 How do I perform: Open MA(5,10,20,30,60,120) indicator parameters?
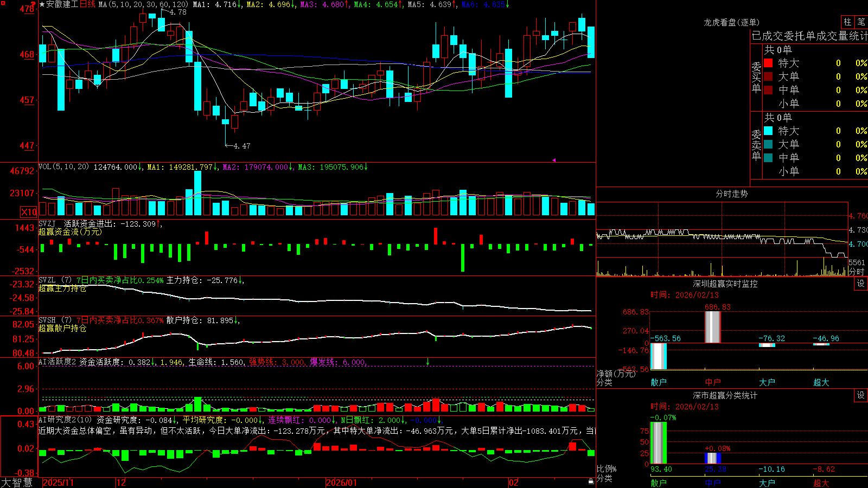pos(143,4)
